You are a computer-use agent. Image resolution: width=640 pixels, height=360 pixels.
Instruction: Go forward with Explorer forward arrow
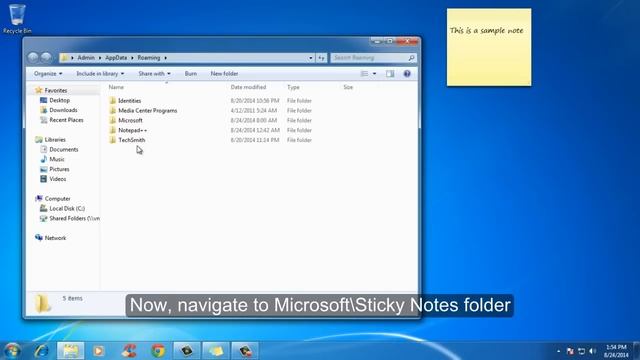46,58
